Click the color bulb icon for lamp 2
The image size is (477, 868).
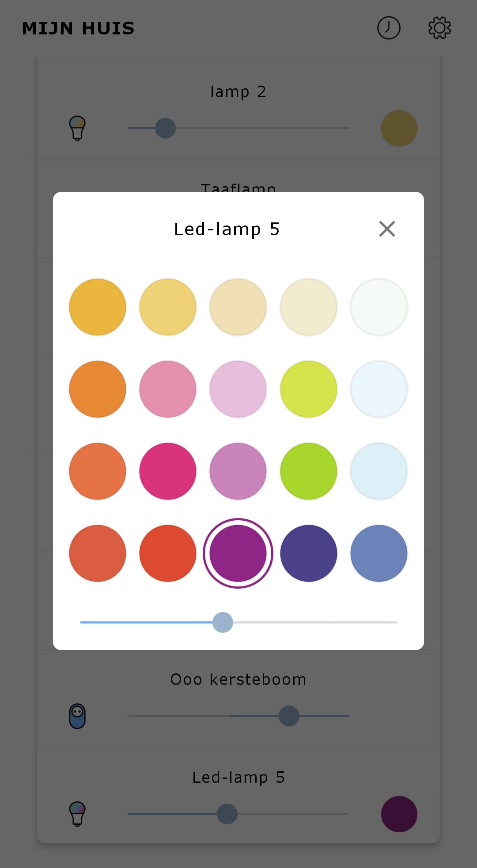pos(77,128)
